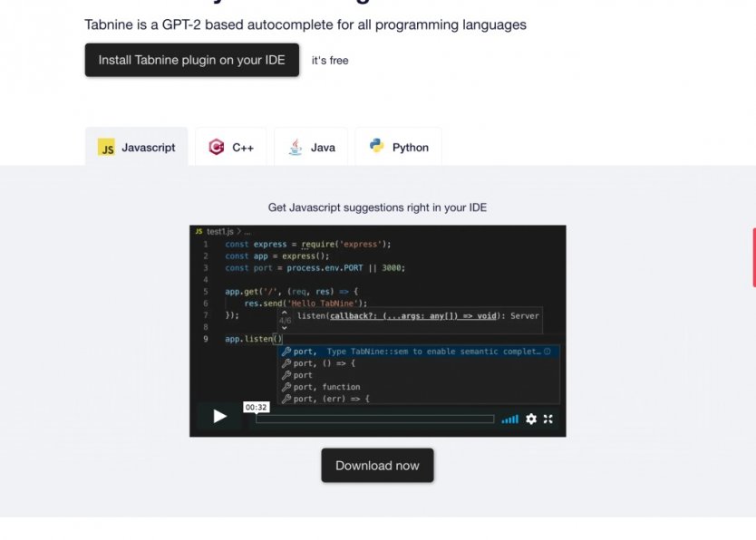756x540 pixels.
Task: Click the Python snake logo icon
Action: point(376,146)
